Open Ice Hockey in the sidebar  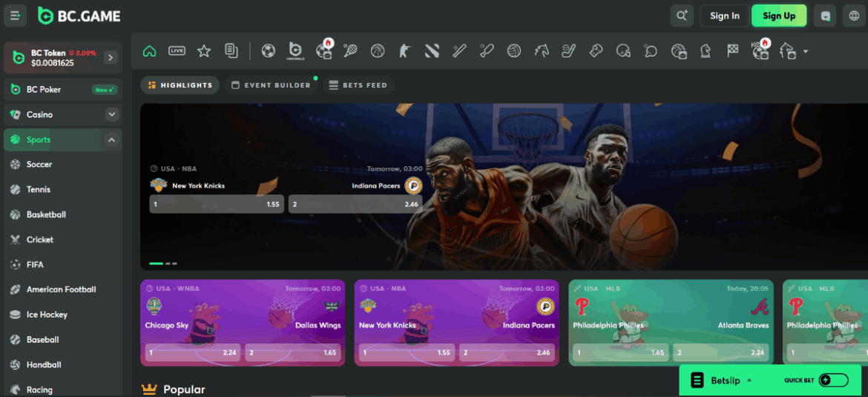click(x=62, y=315)
